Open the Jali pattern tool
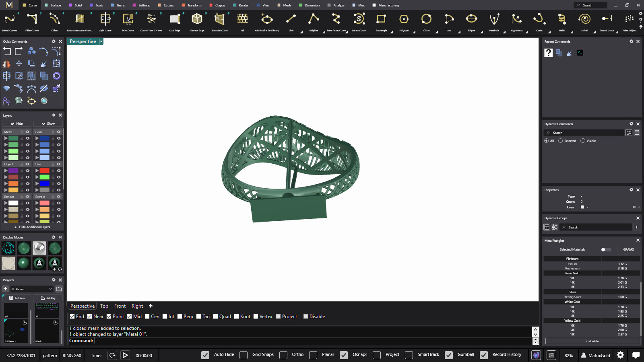The image size is (644, 362). click(x=242, y=22)
